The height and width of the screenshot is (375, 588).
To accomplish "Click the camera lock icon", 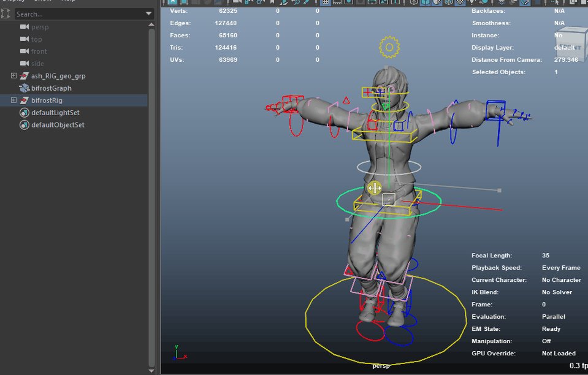I will pos(248,2).
